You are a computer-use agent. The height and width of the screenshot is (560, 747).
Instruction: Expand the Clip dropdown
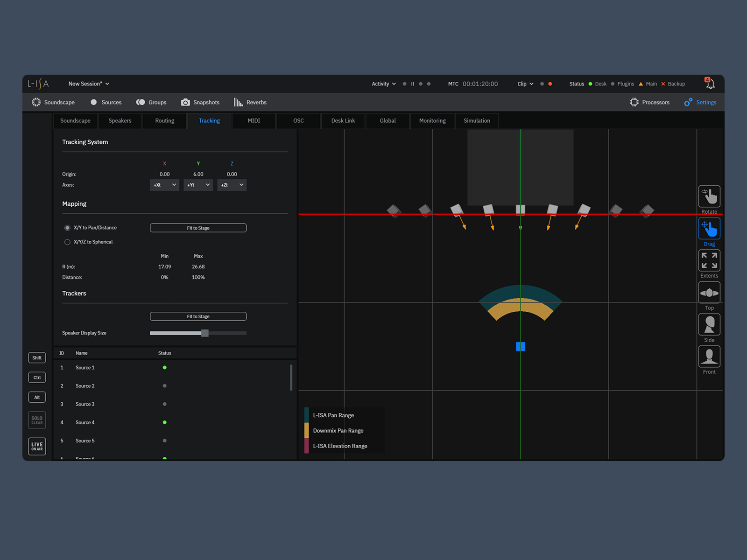[x=525, y=84]
